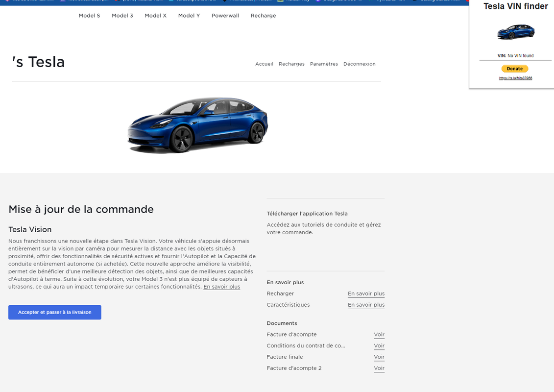Image resolution: width=554 pixels, height=392 pixels.
Task: Click the car thumbnail in VIN finder popup
Action: (516, 32)
